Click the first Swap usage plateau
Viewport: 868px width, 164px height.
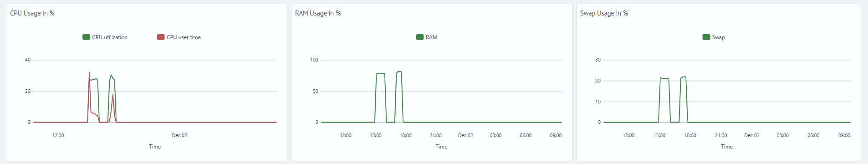click(664, 78)
